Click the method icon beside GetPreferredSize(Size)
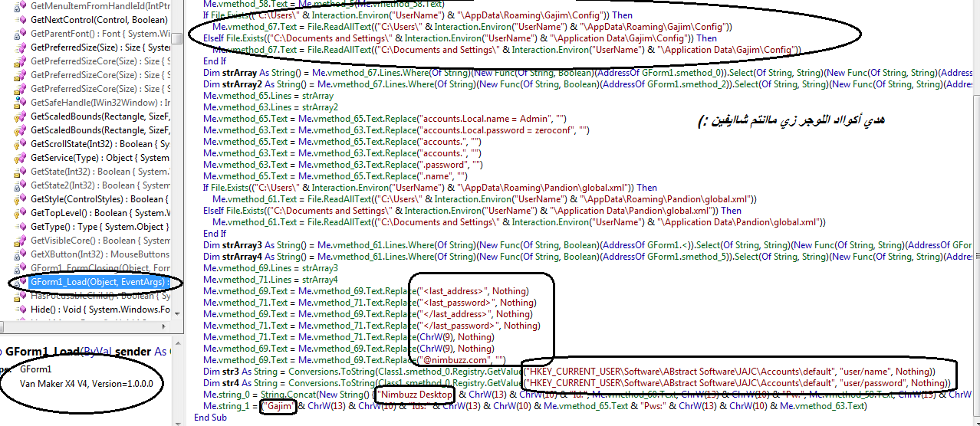The image size is (980, 426). 21,48
